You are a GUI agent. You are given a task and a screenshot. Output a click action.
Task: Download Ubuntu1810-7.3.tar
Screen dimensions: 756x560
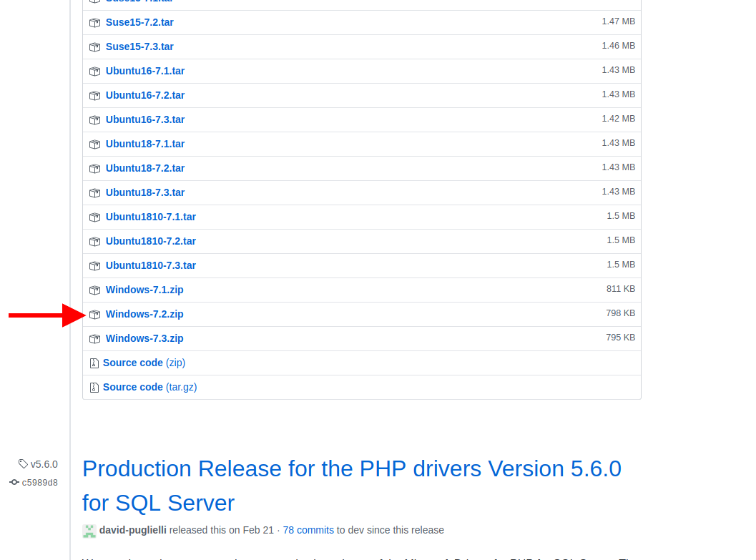coord(151,265)
